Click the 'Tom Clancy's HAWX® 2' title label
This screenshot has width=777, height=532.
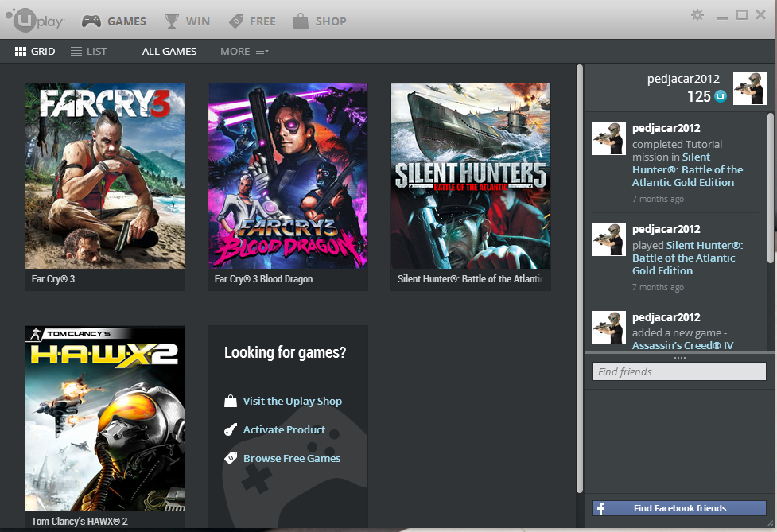(80, 521)
